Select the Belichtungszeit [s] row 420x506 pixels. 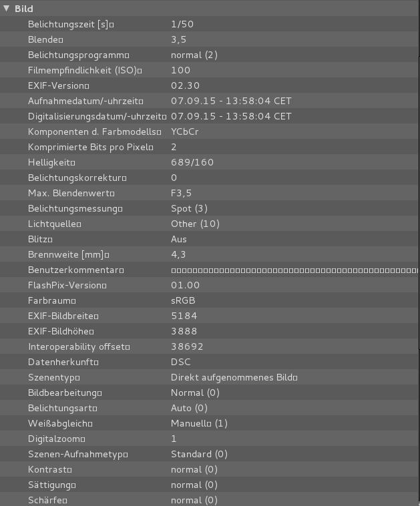click(x=69, y=24)
